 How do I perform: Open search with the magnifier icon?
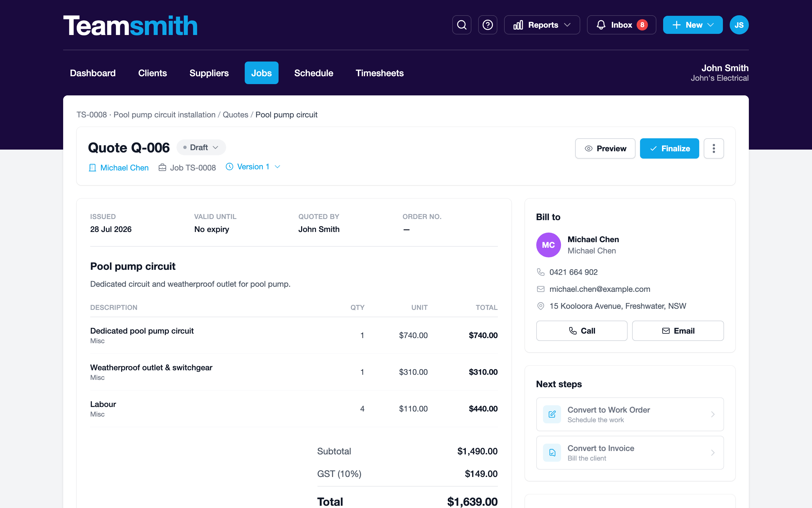(462, 25)
